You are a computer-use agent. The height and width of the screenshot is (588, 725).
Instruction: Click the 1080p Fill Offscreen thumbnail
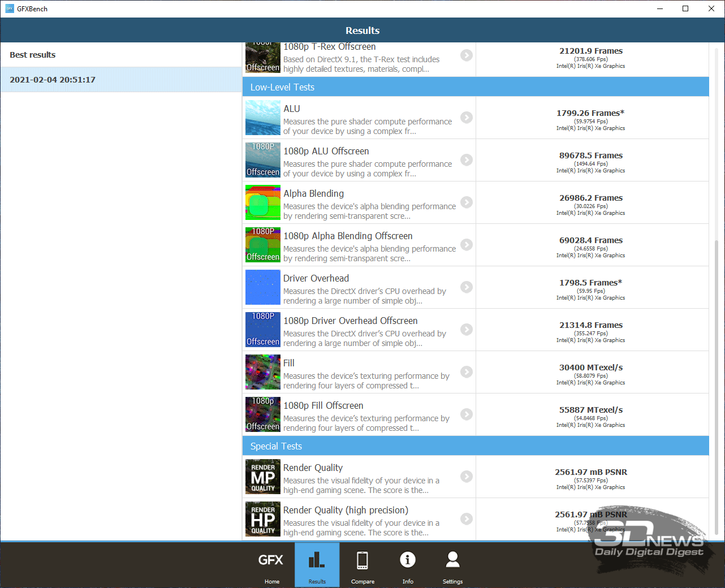point(263,414)
